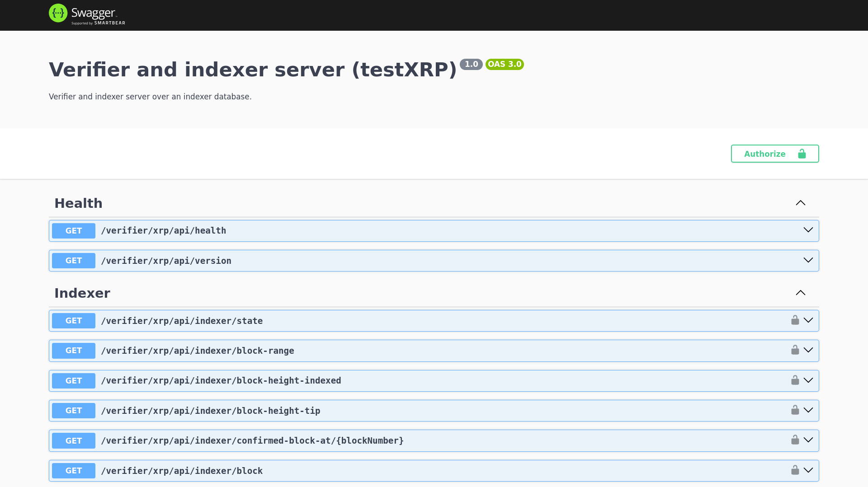Expand the /verifier/xrp/api/version endpoint

808,260
